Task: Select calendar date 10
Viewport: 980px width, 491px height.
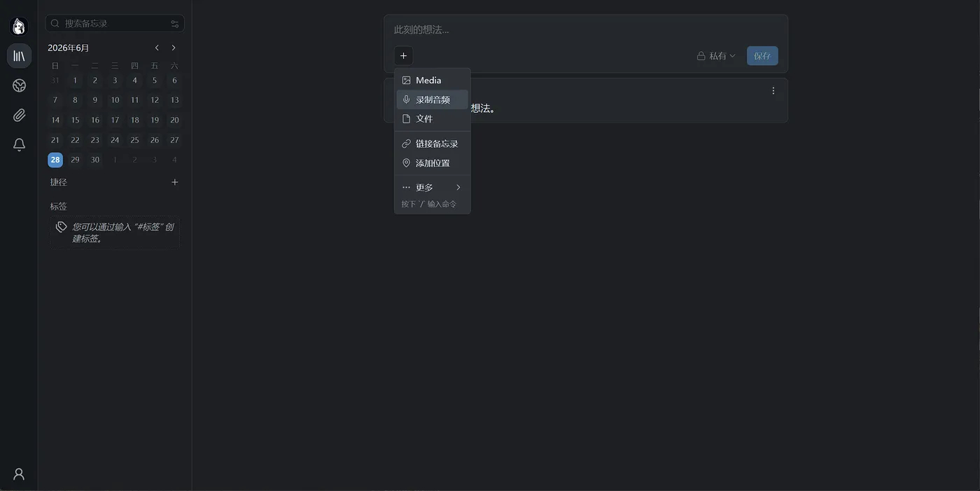Action: pyautogui.click(x=115, y=100)
